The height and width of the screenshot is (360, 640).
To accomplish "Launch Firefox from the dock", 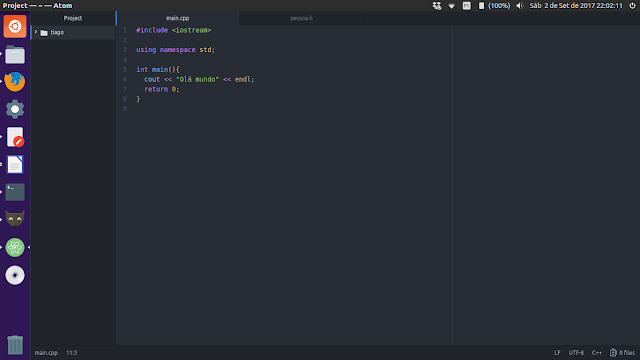I will pyautogui.click(x=15, y=82).
